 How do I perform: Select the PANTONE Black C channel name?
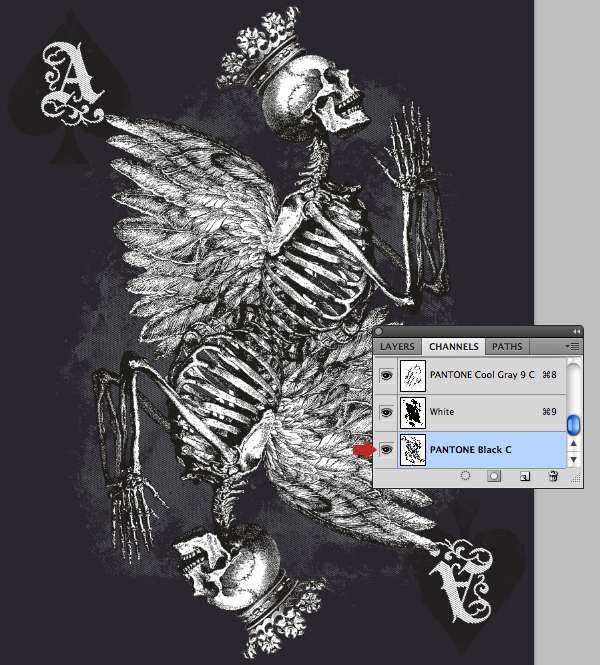471,450
